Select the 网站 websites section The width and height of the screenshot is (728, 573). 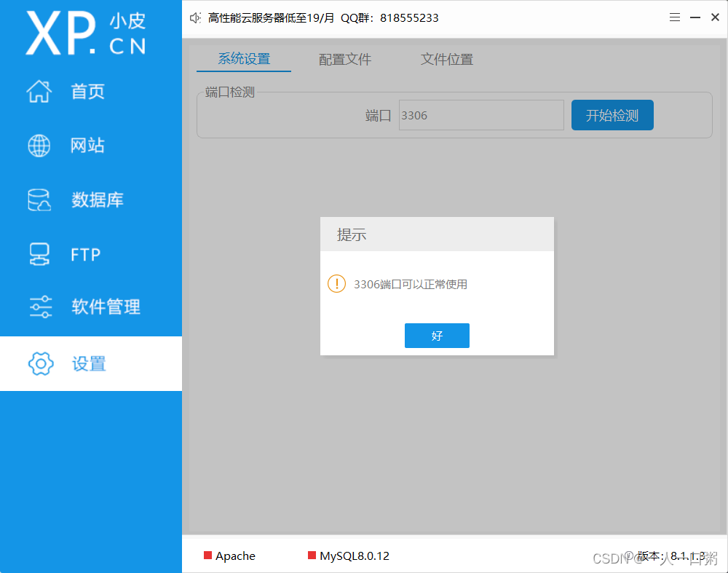(x=87, y=145)
